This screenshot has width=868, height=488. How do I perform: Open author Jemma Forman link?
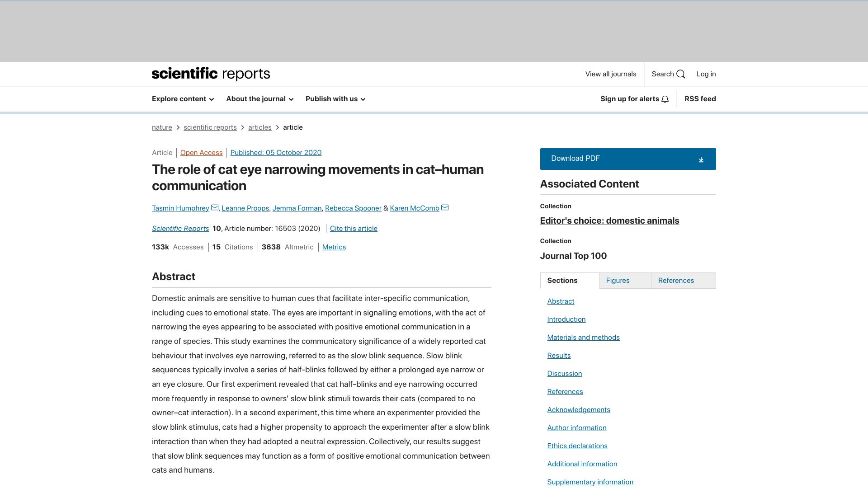pyautogui.click(x=297, y=208)
